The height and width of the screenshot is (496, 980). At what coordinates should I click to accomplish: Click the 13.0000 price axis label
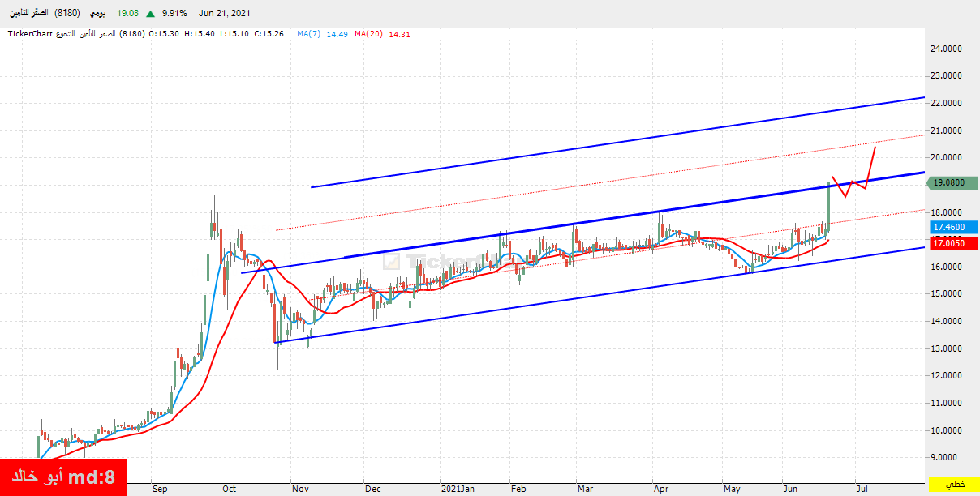[x=947, y=348]
